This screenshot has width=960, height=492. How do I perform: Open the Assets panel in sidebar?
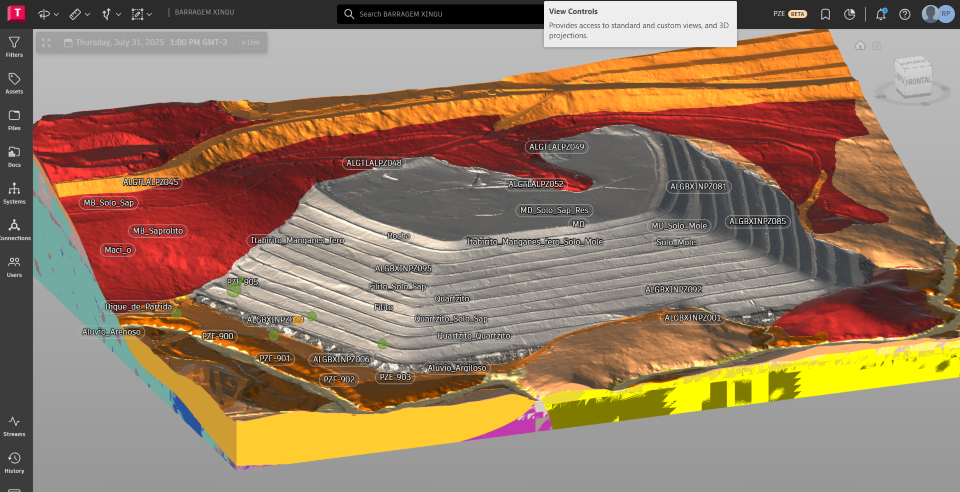click(x=14, y=83)
